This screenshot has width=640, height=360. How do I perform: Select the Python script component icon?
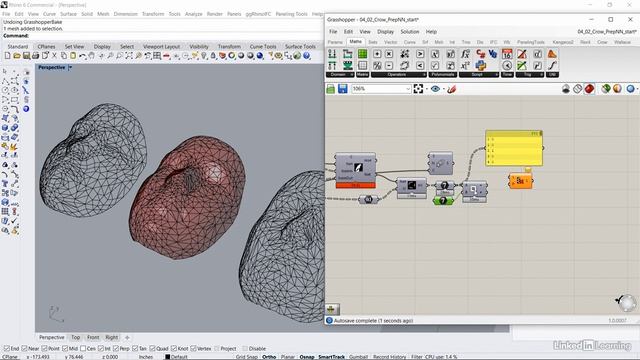481,65
